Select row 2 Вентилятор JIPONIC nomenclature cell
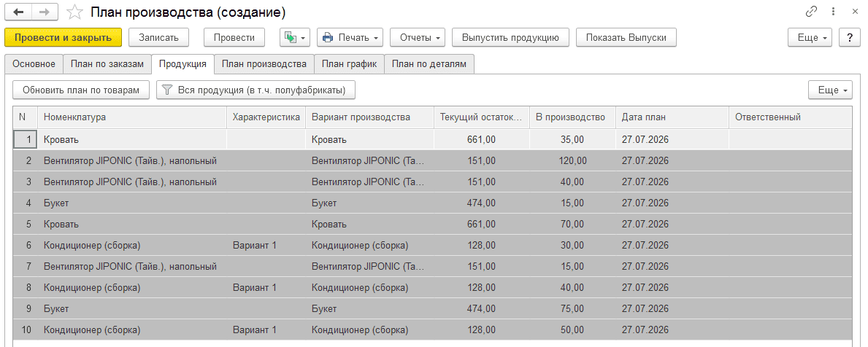This screenshot has width=868, height=347. point(132,161)
